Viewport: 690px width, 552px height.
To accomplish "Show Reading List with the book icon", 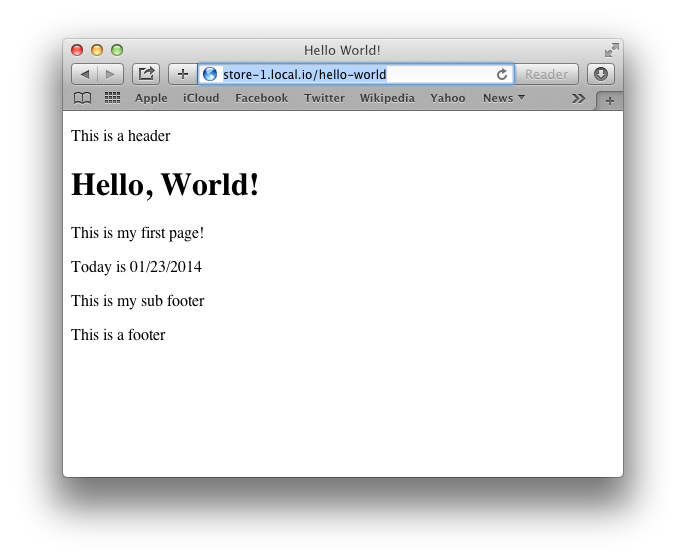I will pos(82,98).
